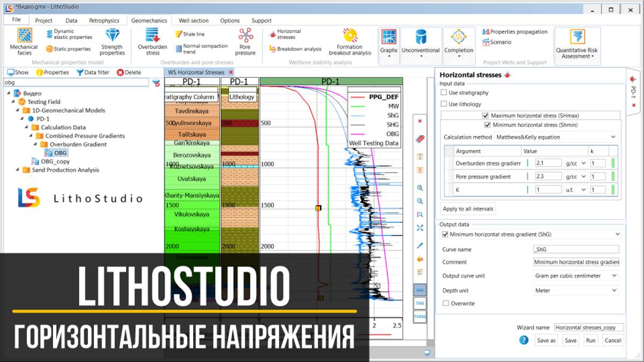Switch depth display to MD
The image size is (644, 362).
point(420,290)
